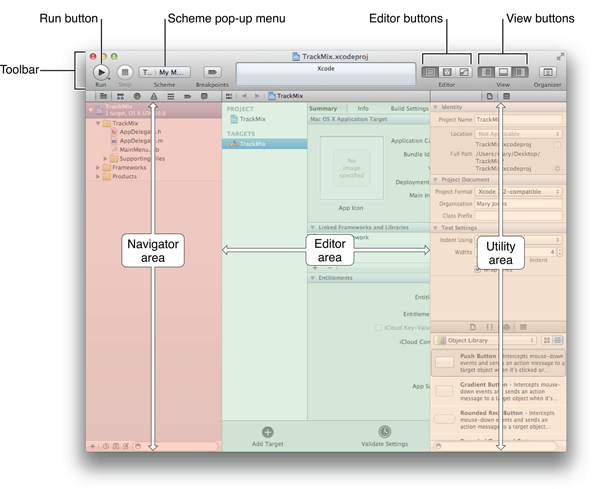Select the Push Button library item

click(x=498, y=363)
